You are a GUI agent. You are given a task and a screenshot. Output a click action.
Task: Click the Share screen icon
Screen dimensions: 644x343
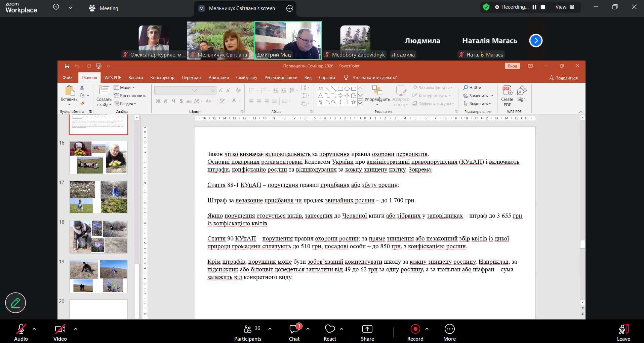[x=367, y=332]
